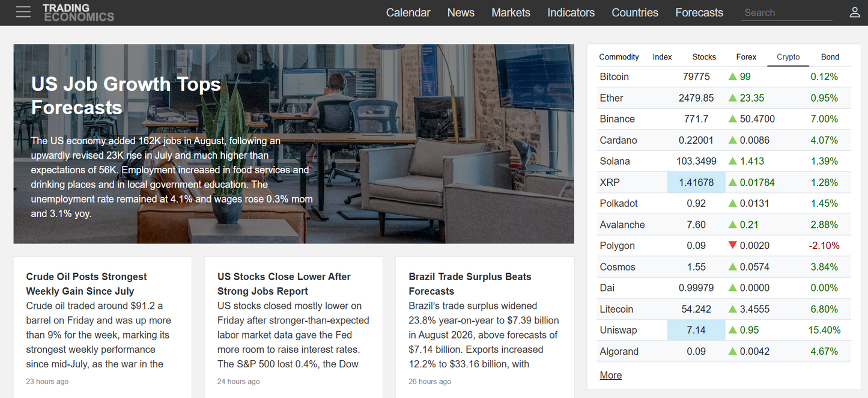Open the Markets menu
The height and width of the screenshot is (398, 868).
[x=511, y=13]
